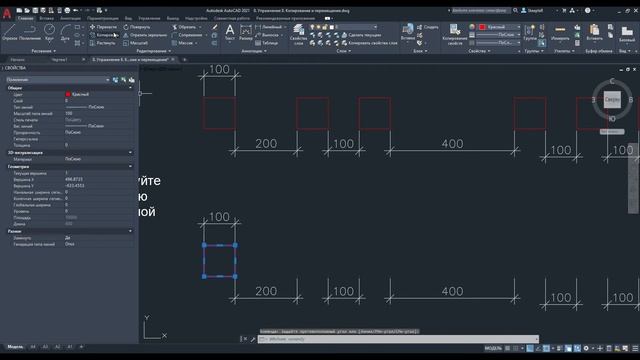This screenshot has height=360, width=640.
Task: Click the AutoCAD application menu logo
Action: (7, 13)
